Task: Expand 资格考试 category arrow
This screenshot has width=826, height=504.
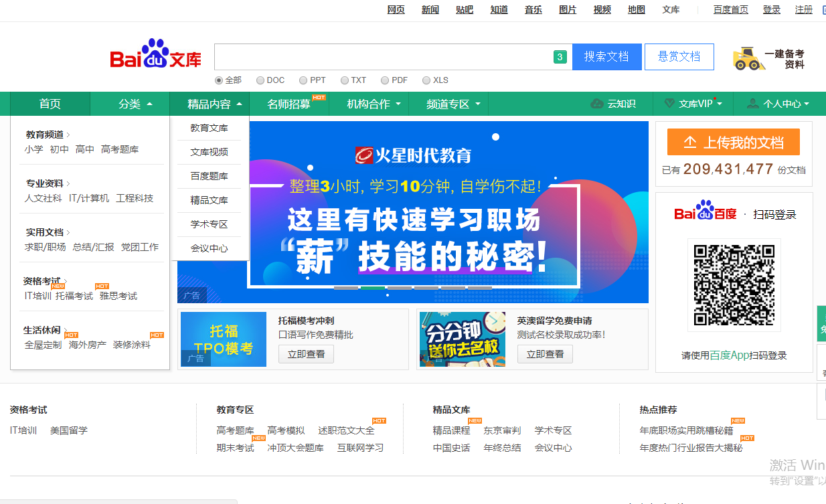Action: pos(65,281)
